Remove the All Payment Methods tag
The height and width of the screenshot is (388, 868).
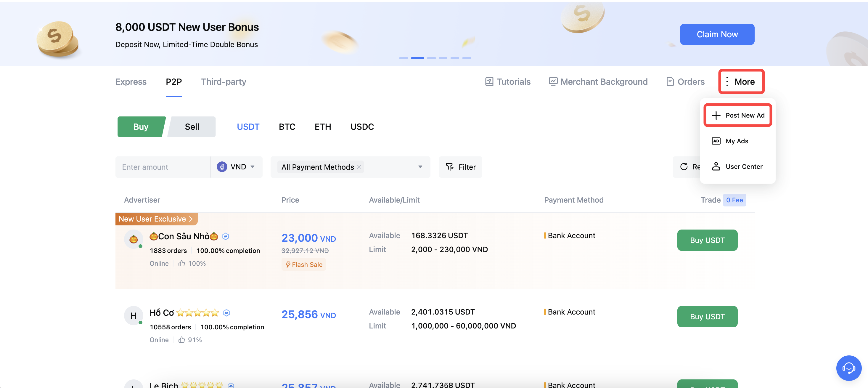(359, 167)
